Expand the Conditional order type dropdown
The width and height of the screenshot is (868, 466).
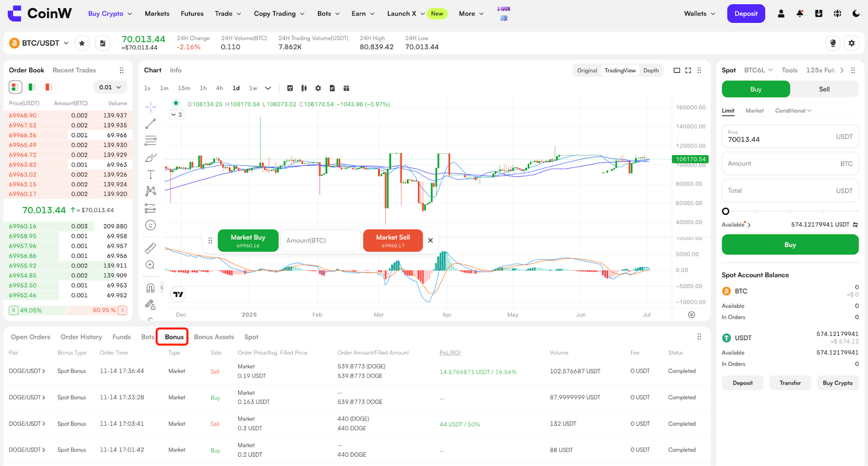click(793, 111)
